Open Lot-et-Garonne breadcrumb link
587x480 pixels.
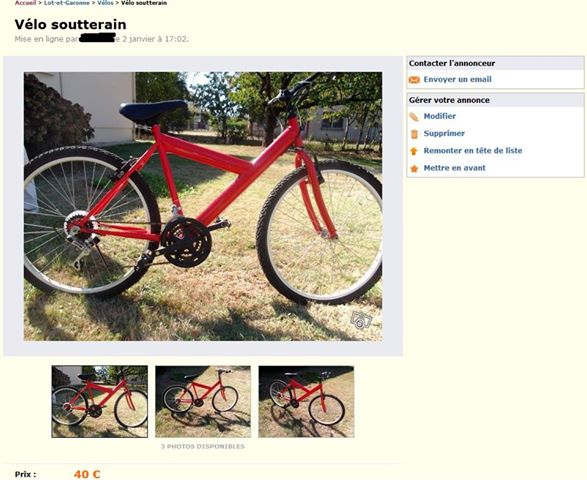coord(67,3)
